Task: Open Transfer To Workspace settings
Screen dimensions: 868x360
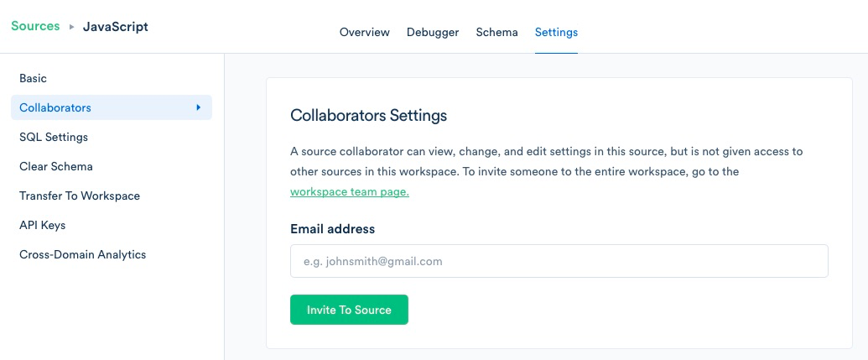Action: 80,196
